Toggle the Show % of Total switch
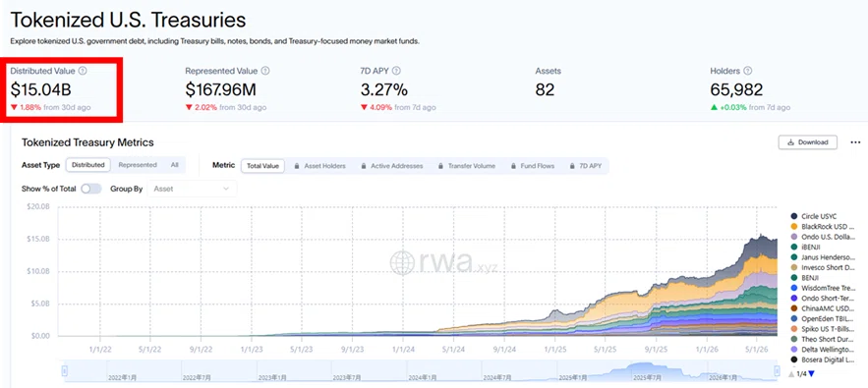Screen dimensions: 868x388 (x=91, y=189)
